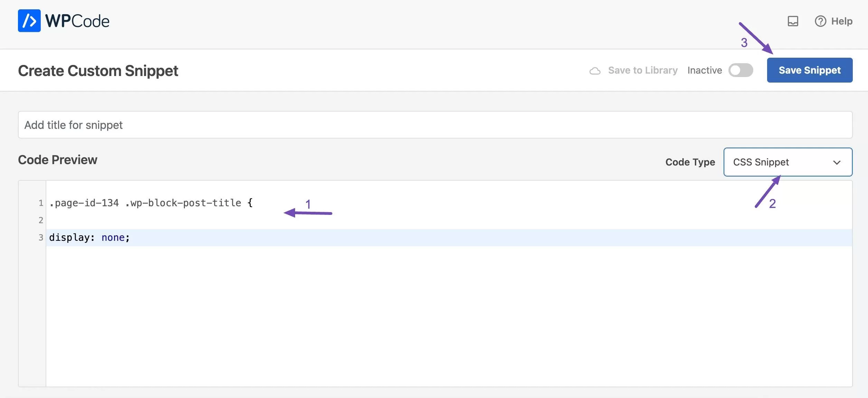Click the "none" value in the code
The image size is (868, 398).
click(113, 238)
